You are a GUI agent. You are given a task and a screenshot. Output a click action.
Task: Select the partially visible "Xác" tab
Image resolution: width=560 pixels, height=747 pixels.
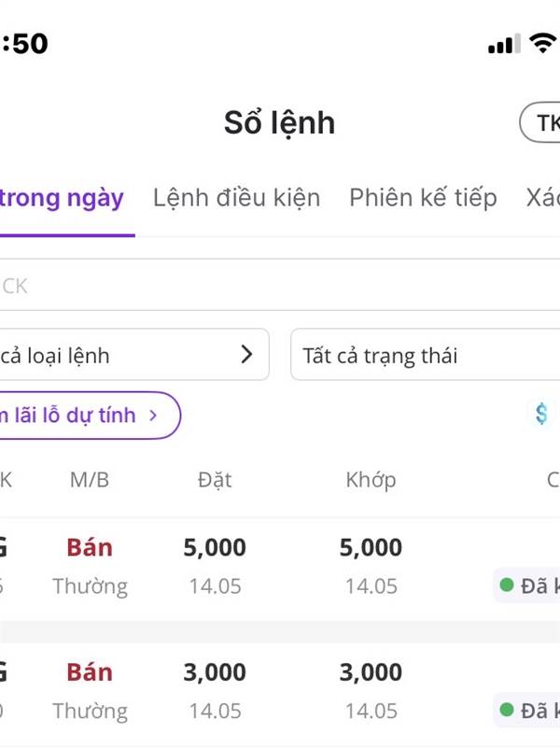click(x=542, y=198)
